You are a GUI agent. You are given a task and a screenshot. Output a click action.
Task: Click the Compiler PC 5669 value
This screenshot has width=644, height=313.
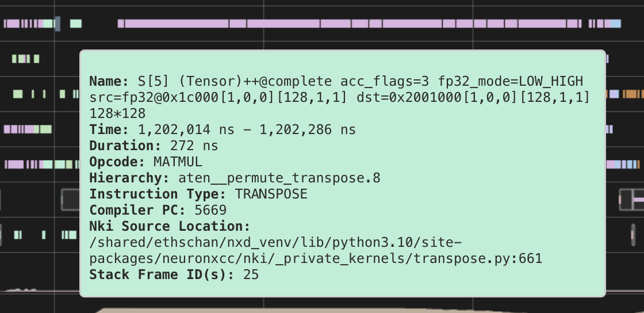pos(210,210)
